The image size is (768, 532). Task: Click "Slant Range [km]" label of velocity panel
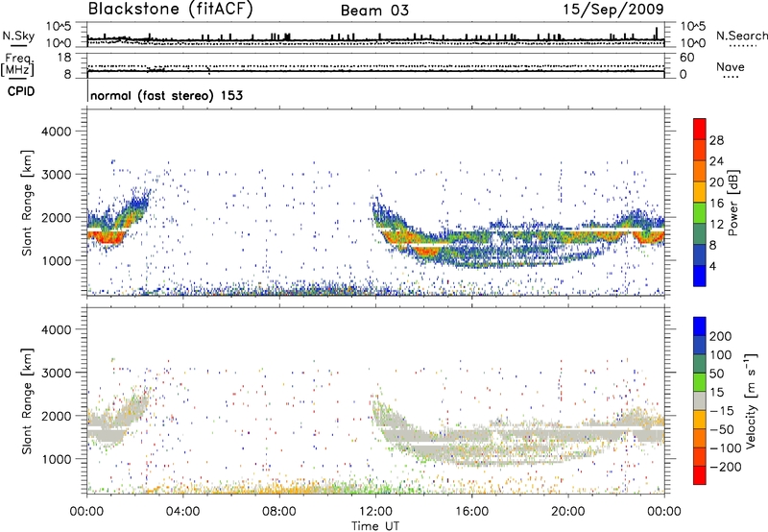pos(27,400)
